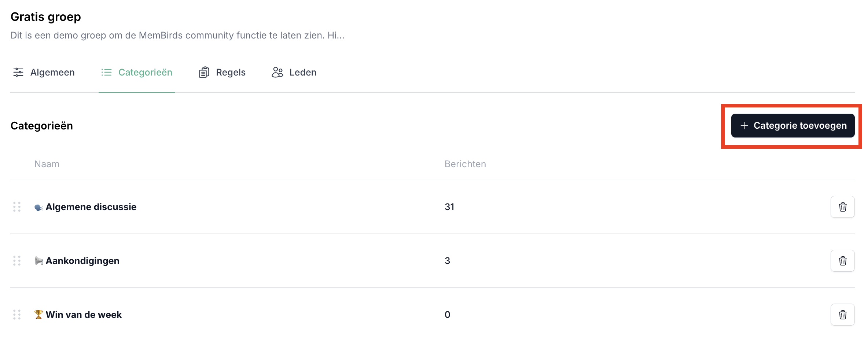Switch to the Algemeen tab
Image resolution: width=868 pixels, height=341 pixels.
point(52,72)
